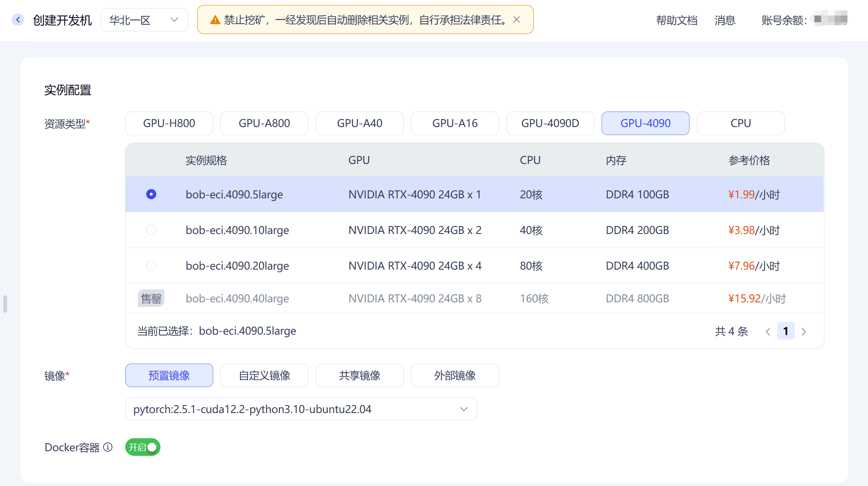Select the bob-eci.4090.5large radio button
This screenshot has height=486, width=868.
pyautogui.click(x=151, y=194)
